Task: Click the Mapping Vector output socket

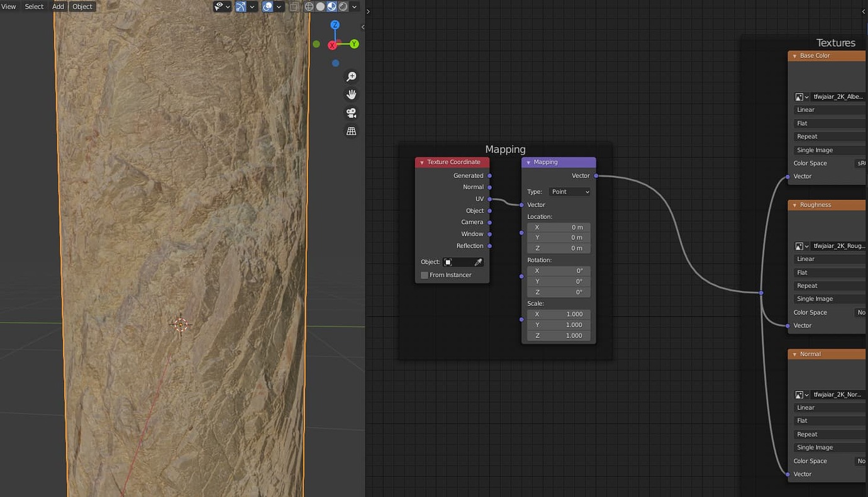Action: [596, 176]
